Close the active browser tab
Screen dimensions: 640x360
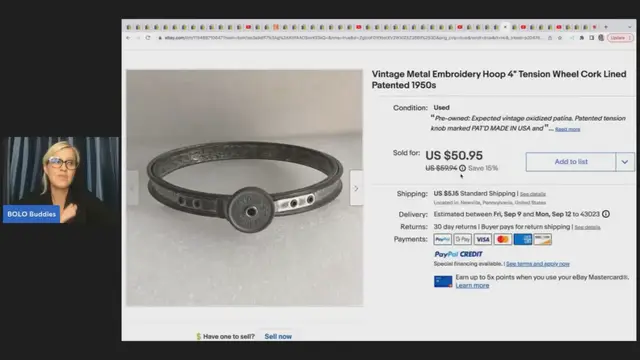point(505,27)
